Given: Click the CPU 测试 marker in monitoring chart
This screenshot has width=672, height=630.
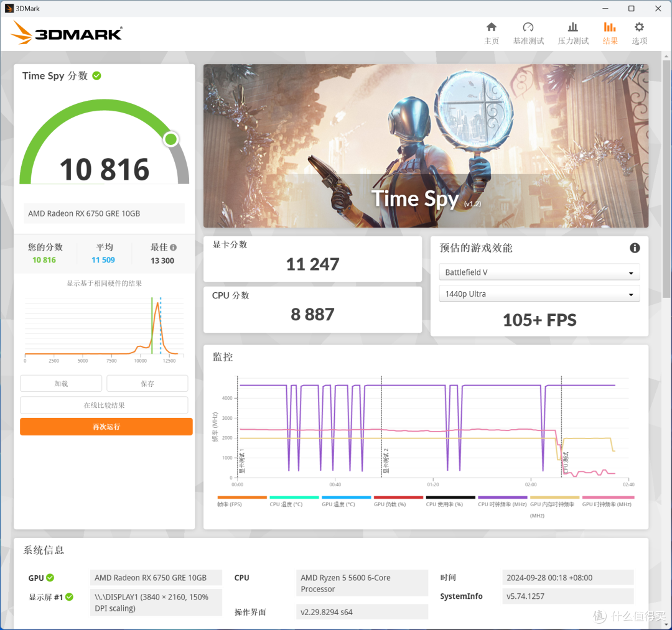Looking at the screenshot, I should click(x=566, y=463).
